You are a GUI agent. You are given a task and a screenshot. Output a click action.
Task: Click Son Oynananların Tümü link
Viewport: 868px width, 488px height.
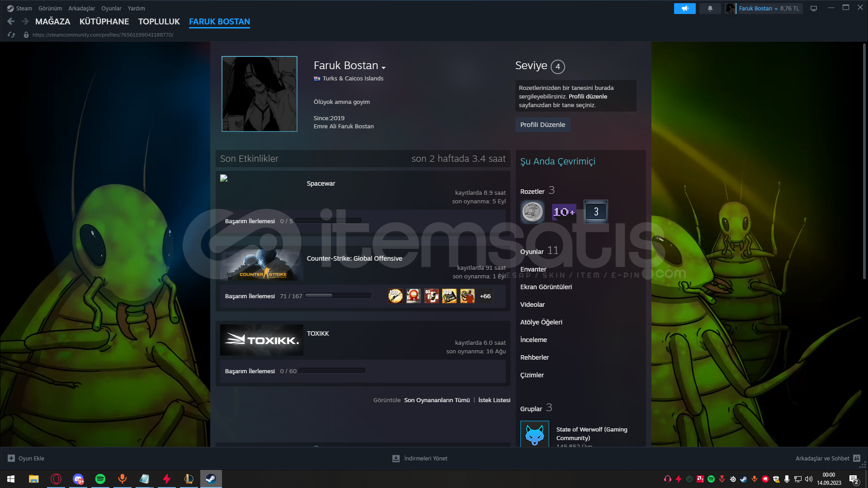pos(437,400)
